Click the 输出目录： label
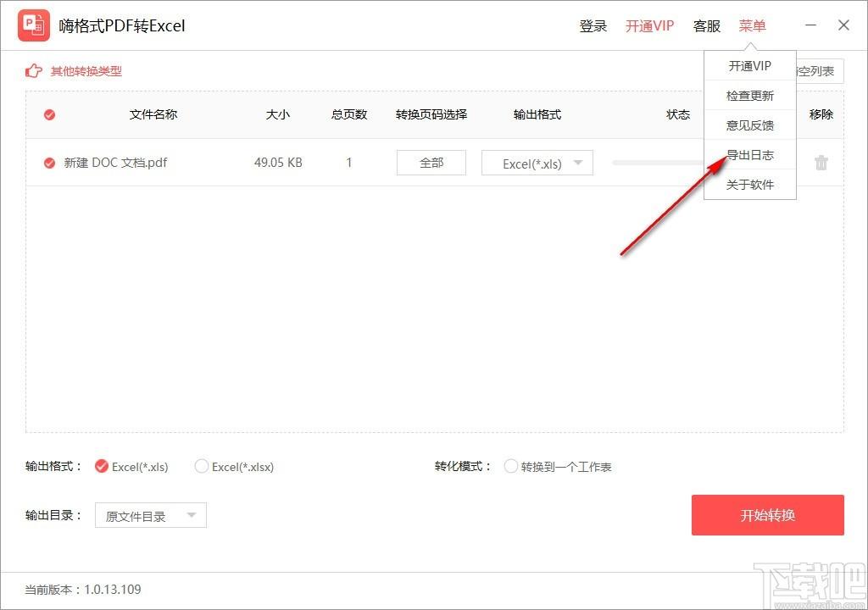Screen dimensions: 868x610 [53, 515]
